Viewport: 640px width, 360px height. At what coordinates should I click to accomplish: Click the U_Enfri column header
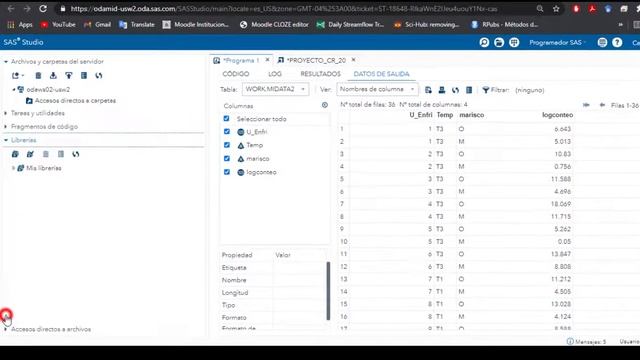(x=421, y=115)
